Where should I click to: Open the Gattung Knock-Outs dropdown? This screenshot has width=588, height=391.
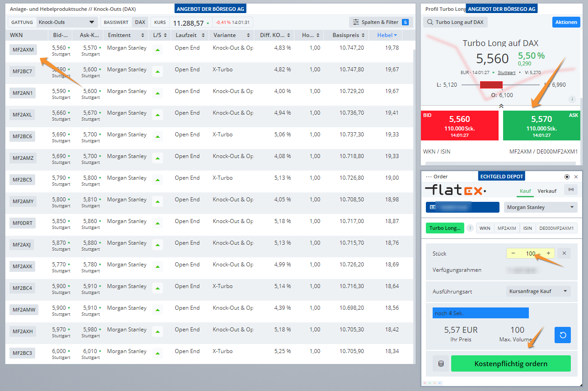point(67,22)
